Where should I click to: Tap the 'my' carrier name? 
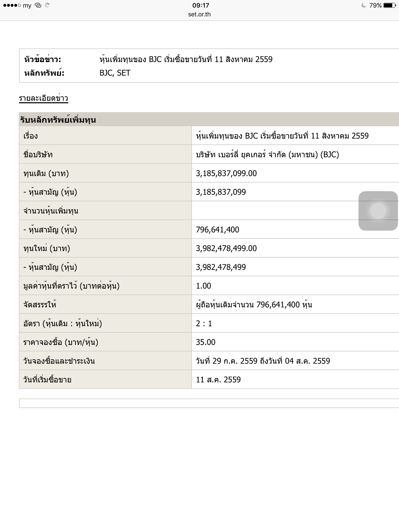pos(27,6)
